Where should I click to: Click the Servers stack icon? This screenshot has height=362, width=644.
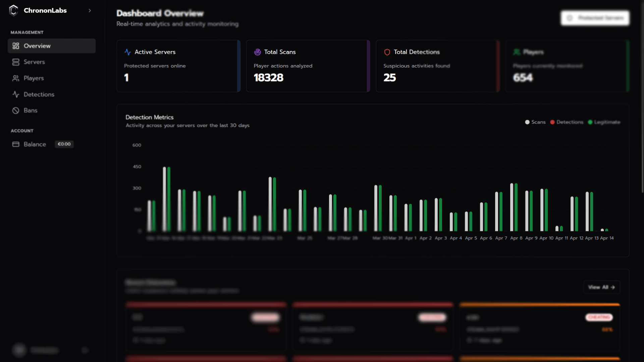(16, 62)
